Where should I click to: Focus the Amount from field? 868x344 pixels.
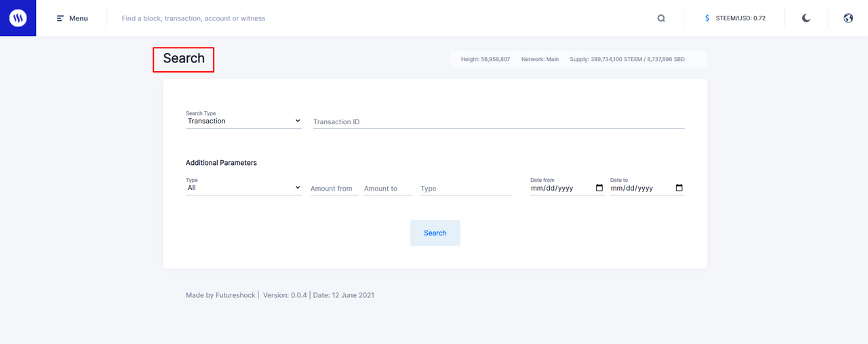[x=334, y=189]
